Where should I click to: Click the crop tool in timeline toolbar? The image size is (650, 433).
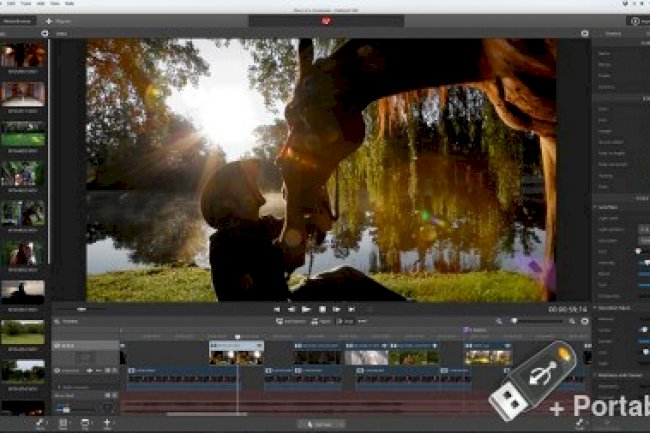tap(345, 321)
